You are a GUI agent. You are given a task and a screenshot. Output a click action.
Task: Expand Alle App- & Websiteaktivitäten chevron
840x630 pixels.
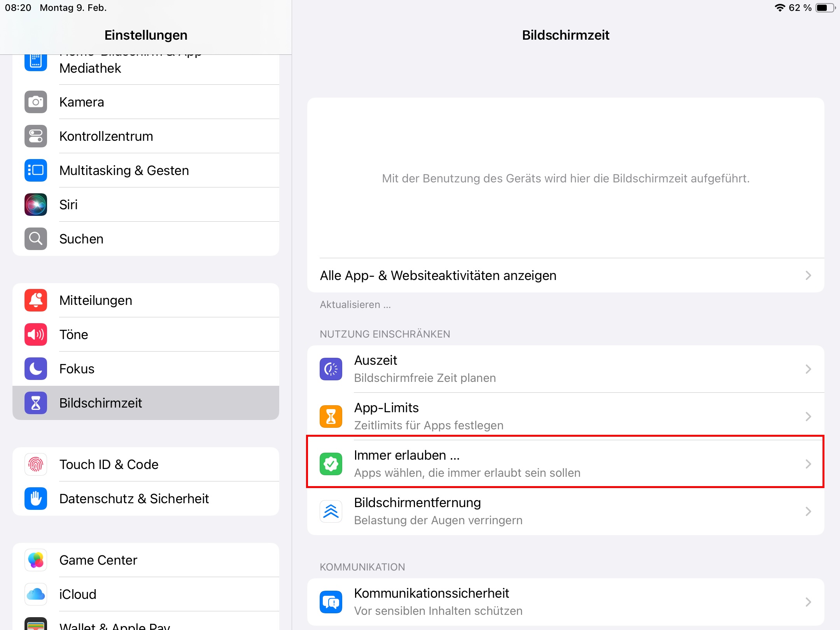click(x=808, y=275)
